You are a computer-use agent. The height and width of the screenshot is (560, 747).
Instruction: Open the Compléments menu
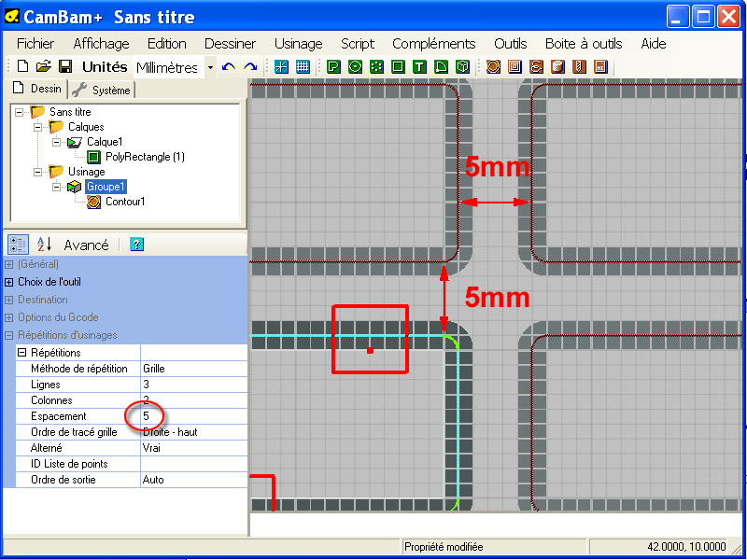point(433,44)
